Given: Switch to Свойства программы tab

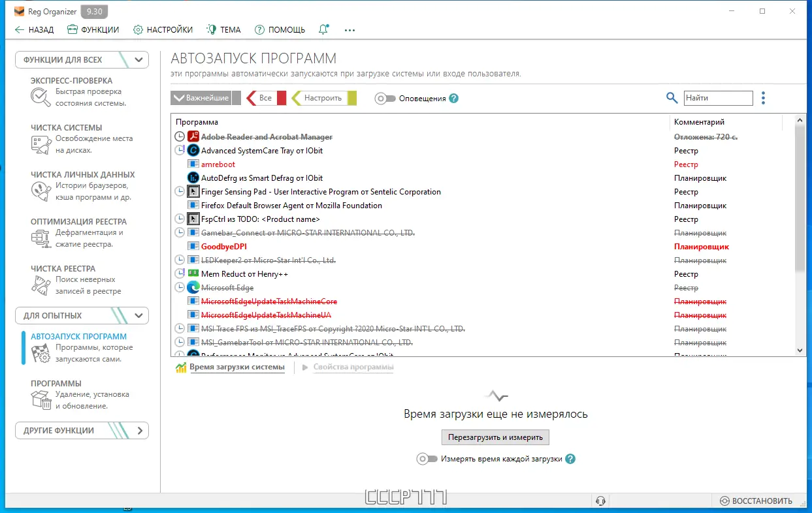Looking at the screenshot, I should (348, 367).
